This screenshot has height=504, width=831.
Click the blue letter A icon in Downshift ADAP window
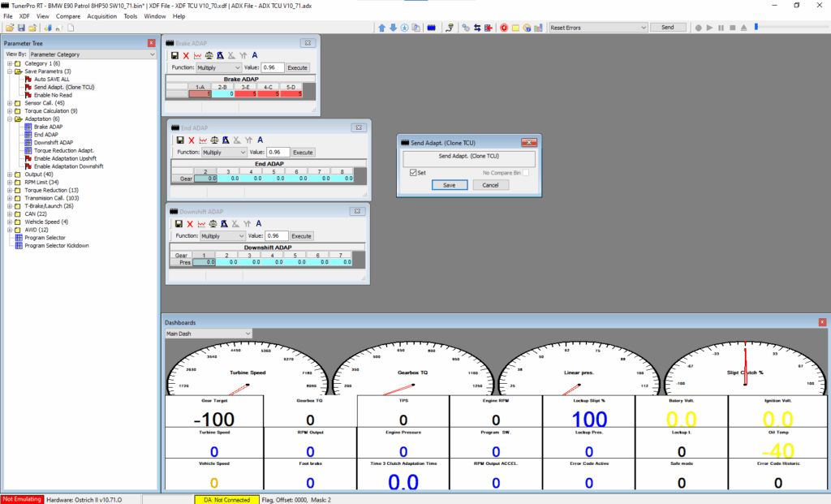click(x=258, y=224)
